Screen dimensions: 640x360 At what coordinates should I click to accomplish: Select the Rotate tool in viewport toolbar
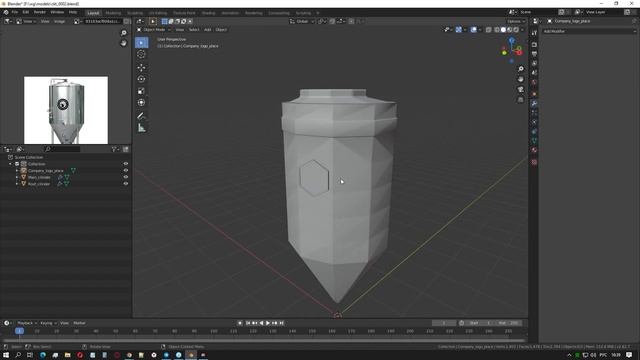pyautogui.click(x=141, y=79)
